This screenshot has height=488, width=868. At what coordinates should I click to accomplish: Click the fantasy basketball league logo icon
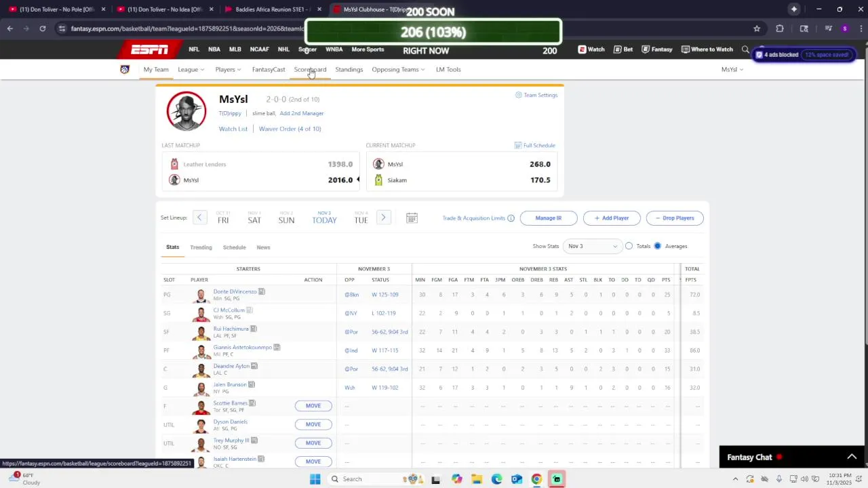[x=125, y=69]
